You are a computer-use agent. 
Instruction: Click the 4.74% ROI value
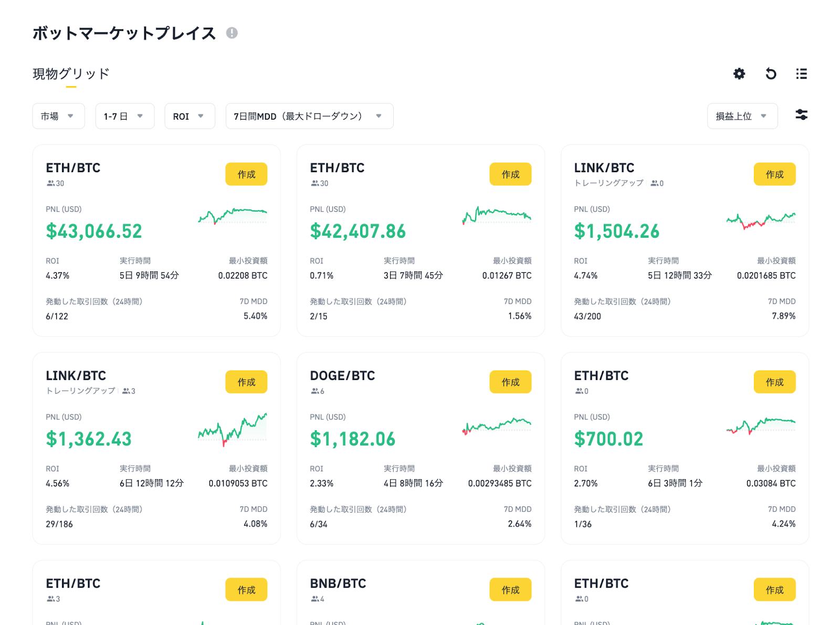coord(585,276)
